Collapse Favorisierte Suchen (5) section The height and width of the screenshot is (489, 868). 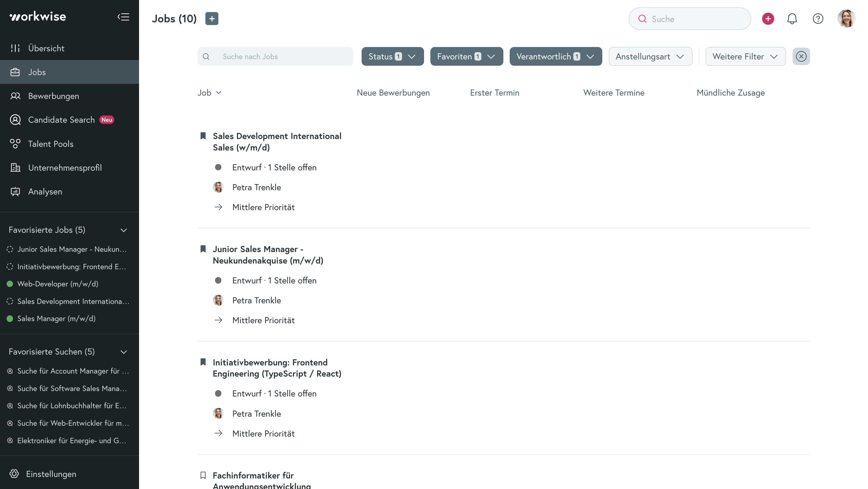click(x=124, y=352)
